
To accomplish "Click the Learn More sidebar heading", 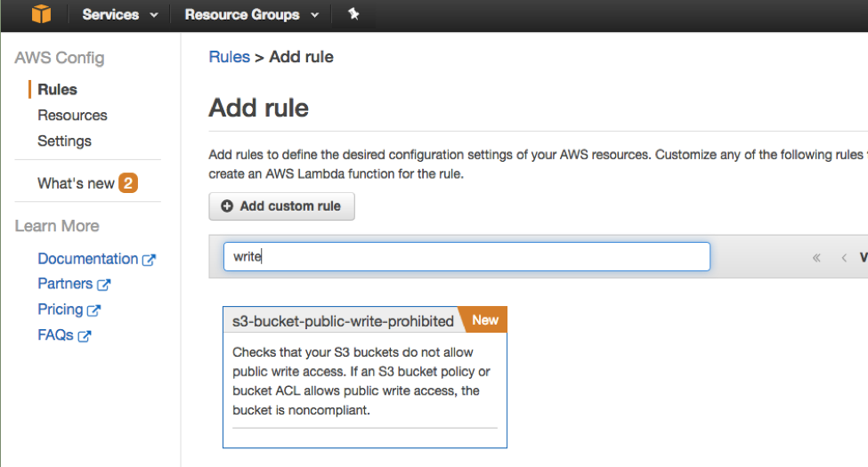I will (57, 226).
